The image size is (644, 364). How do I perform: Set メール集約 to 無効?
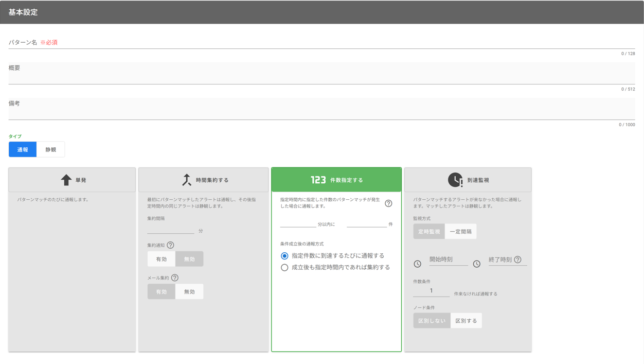tap(189, 291)
